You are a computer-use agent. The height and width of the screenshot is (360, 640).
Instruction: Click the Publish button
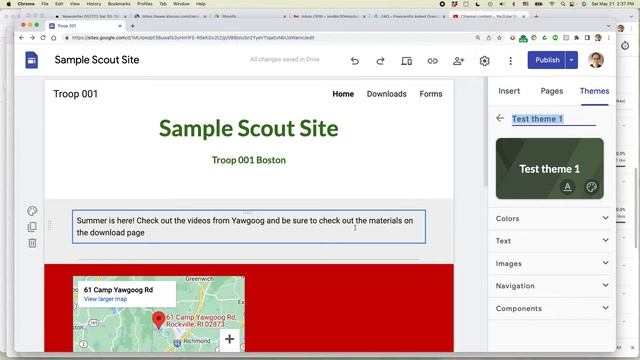[547, 60]
